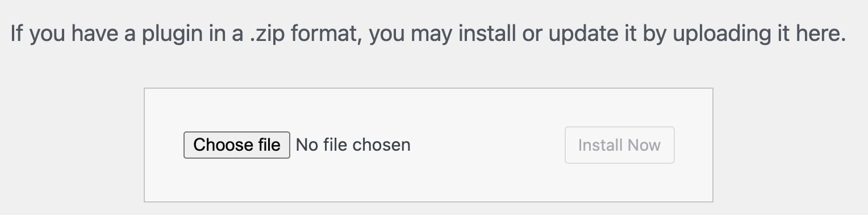Viewport: 868px width, 215px height.
Task: Click the greyed-out Install Now control
Action: click(x=619, y=145)
